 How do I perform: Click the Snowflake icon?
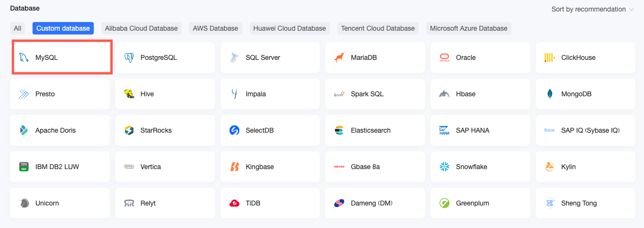(x=444, y=167)
